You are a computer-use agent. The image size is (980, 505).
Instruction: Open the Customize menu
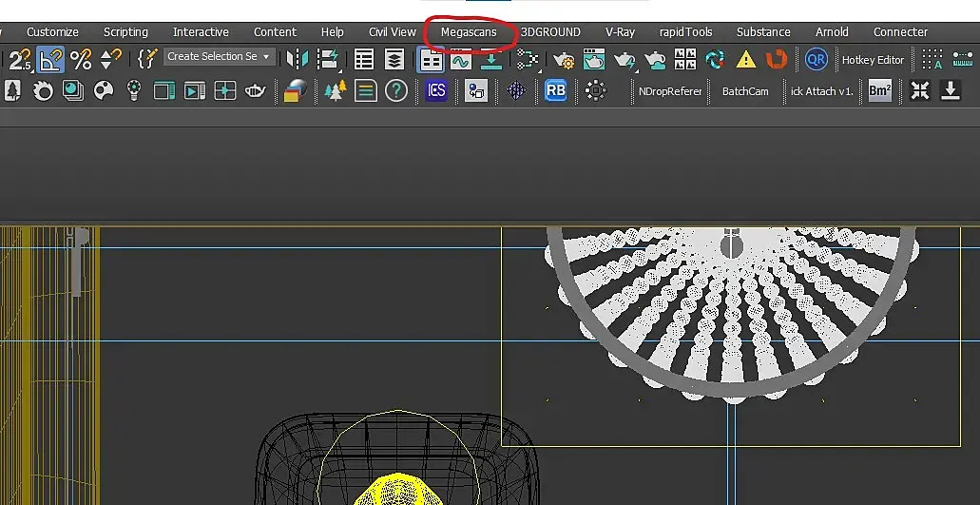(52, 32)
